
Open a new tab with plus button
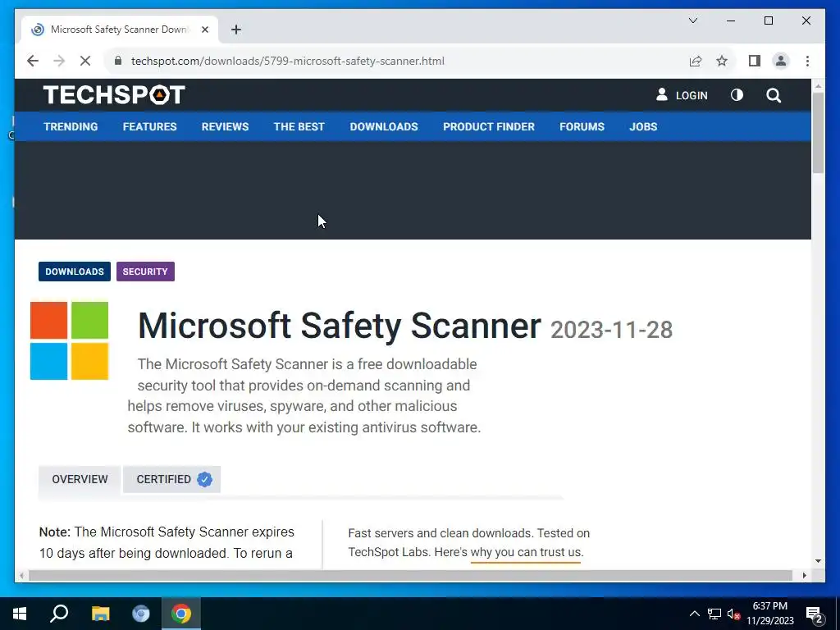(235, 30)
